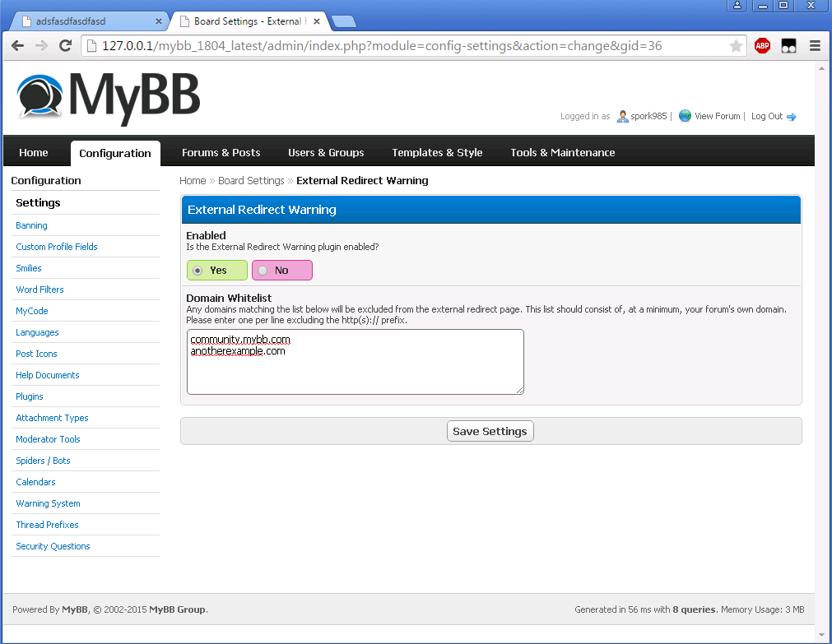832x644 pixels.
Task: Open Warning System in the sidebar
Action: (x=48, y=503)
